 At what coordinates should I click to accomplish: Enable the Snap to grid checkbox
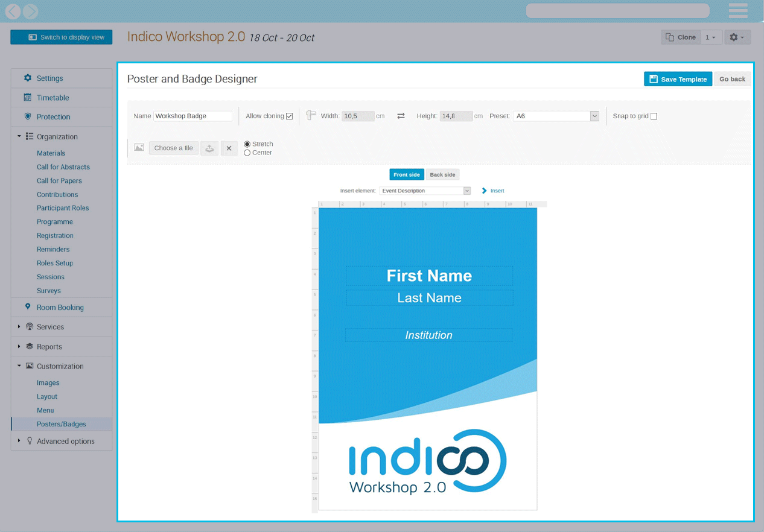(654, 116)
